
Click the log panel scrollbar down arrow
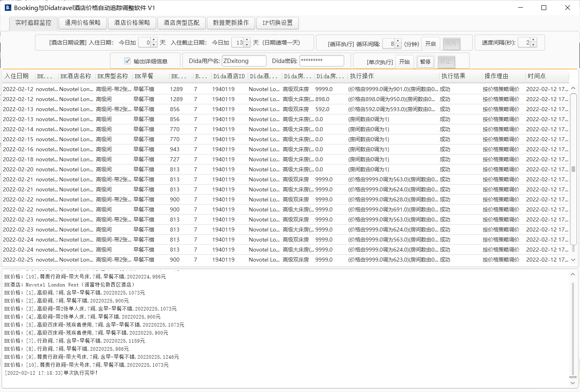[x=573, y=383]
